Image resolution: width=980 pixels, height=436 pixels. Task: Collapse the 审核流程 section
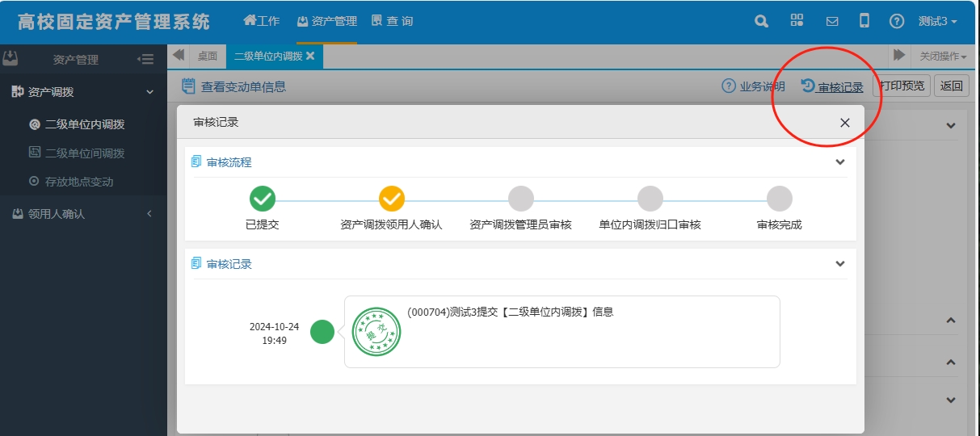[839, 162]
